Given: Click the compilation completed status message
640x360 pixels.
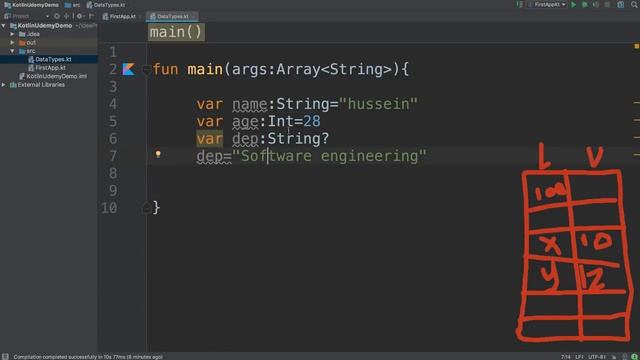Looking at the screenshot, I should [88, 357].
